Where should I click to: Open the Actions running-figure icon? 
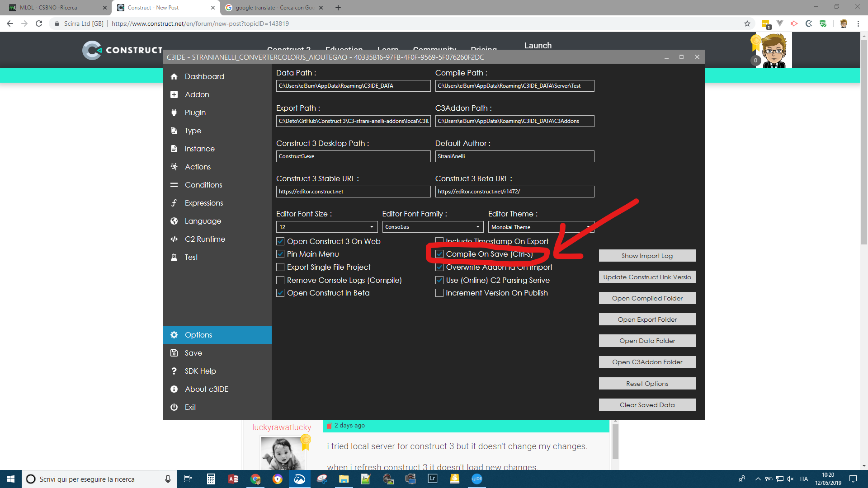tap(174, 167)
